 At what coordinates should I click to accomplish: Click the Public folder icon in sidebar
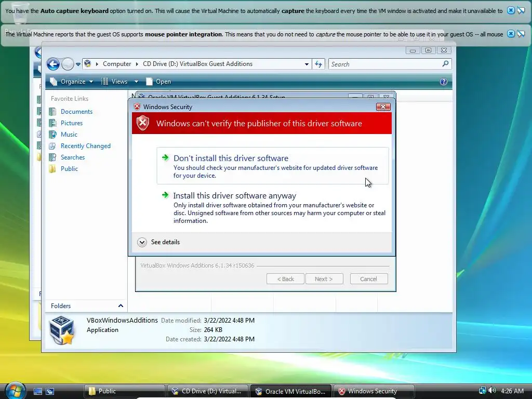point(52,169)
